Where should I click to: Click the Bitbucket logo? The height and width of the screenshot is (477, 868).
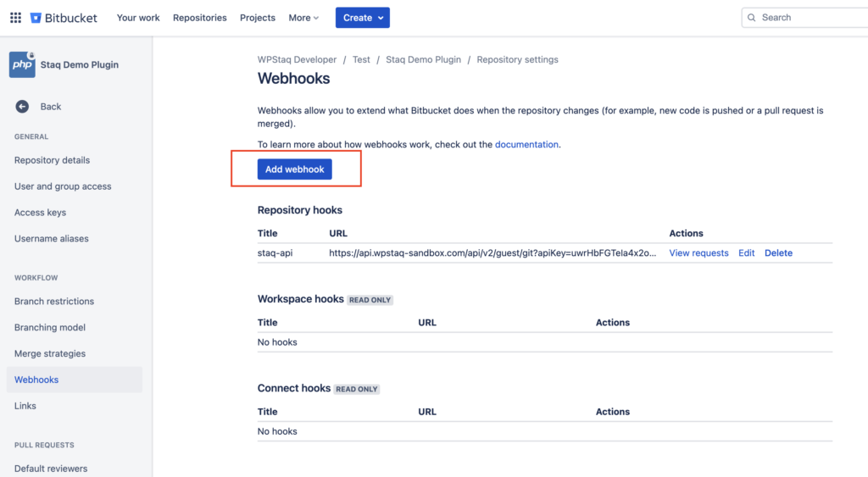pyautogui.click(x=64, y=18)
